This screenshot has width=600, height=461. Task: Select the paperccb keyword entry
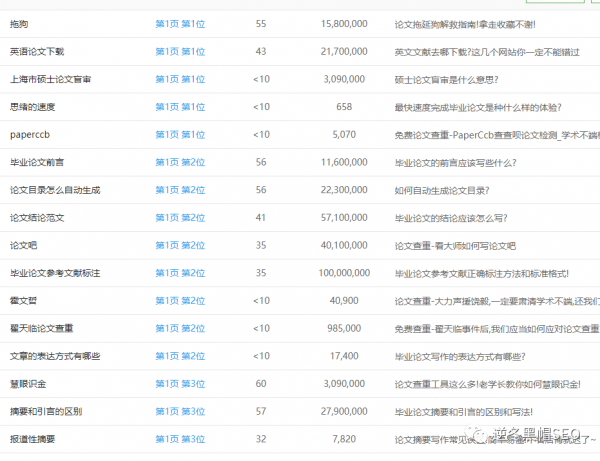(29, 134)
